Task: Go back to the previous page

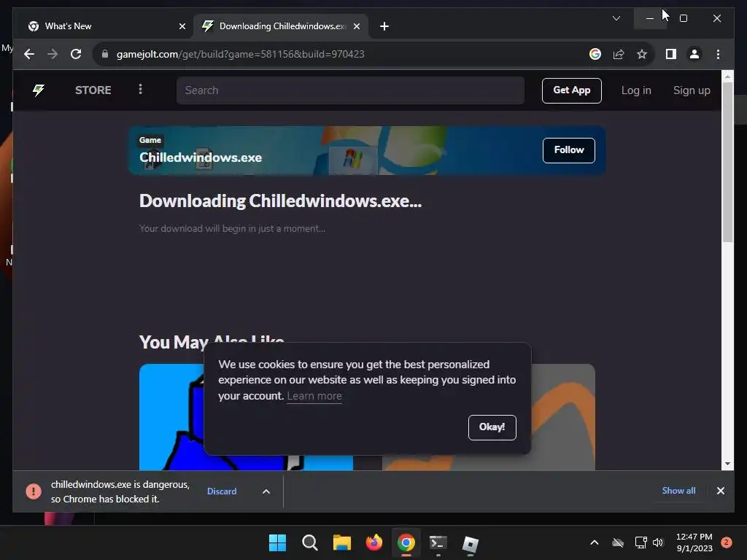Action: click(x=29, y=54)
